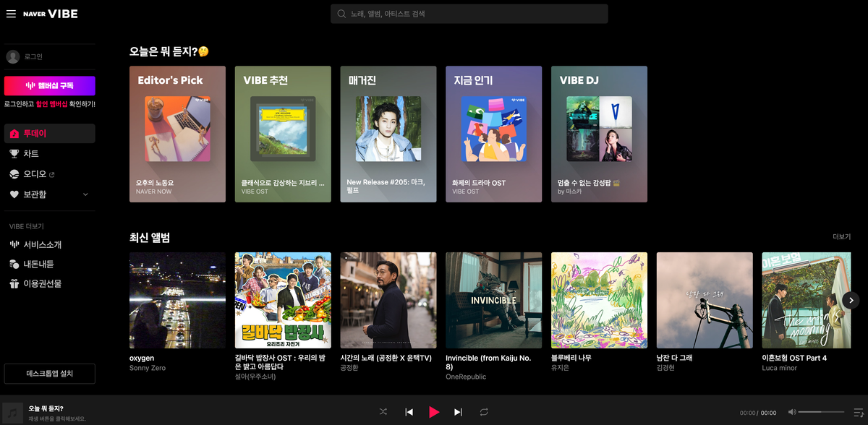868x425 pixels.
Task: Toggle repeat mode
Action: [x=484, y=412]
